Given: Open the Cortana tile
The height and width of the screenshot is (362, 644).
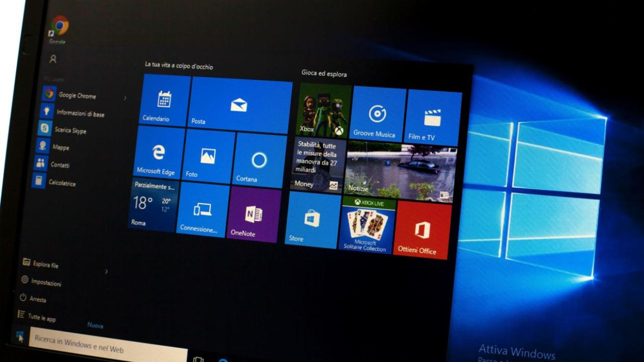Looking at the screenshot, I should pos(259,161).
